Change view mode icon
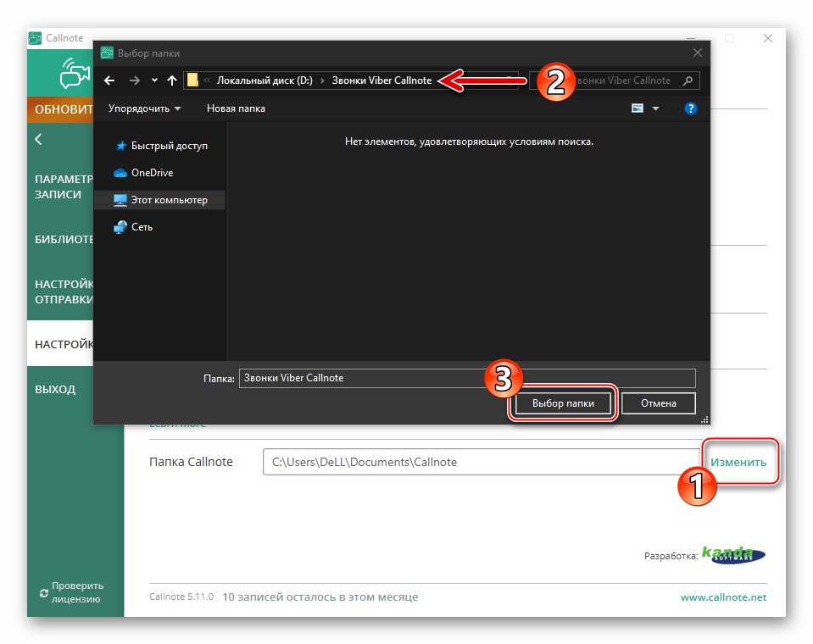 [x=638, y=108]
